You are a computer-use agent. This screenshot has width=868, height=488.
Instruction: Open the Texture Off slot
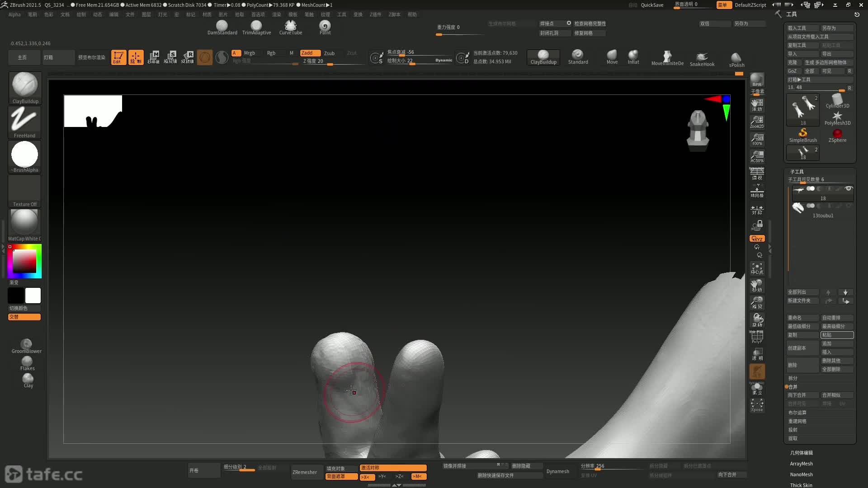[x=24, y=191]
